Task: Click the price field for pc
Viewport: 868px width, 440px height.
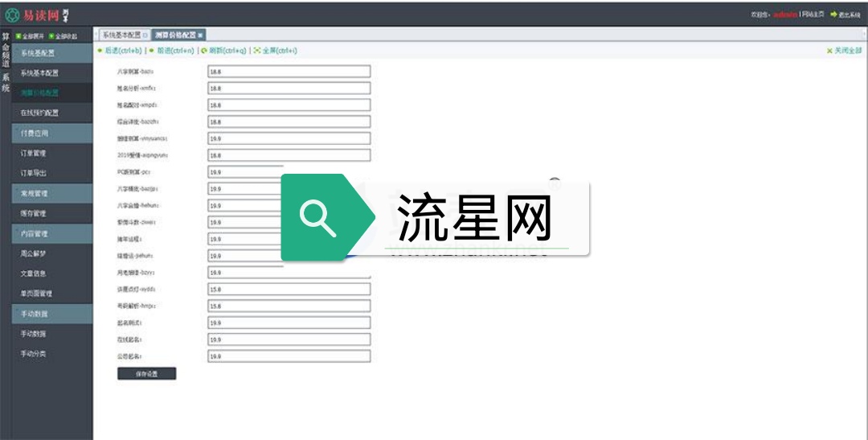Action: 244,172
